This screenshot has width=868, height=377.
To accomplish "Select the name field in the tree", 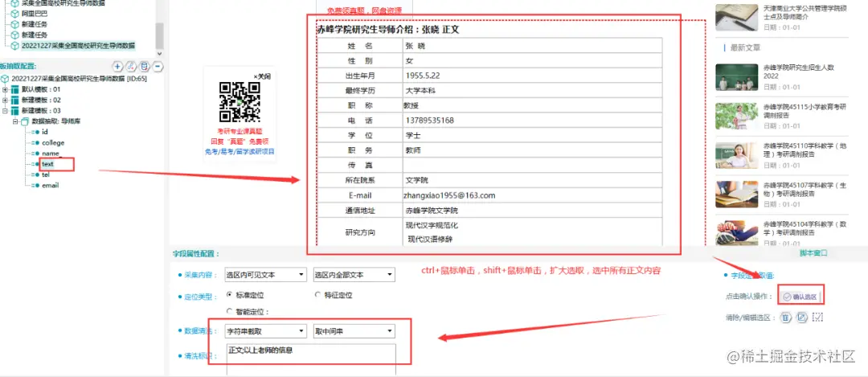I will pos(51,154).
